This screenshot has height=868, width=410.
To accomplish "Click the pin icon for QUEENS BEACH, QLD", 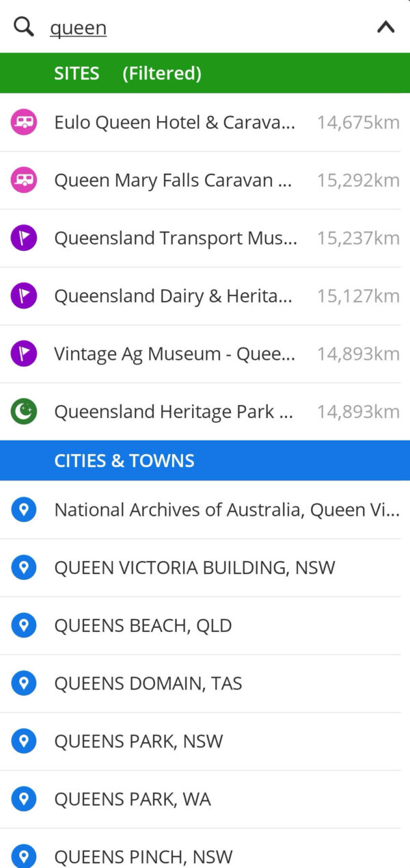I will click(24, 625).
